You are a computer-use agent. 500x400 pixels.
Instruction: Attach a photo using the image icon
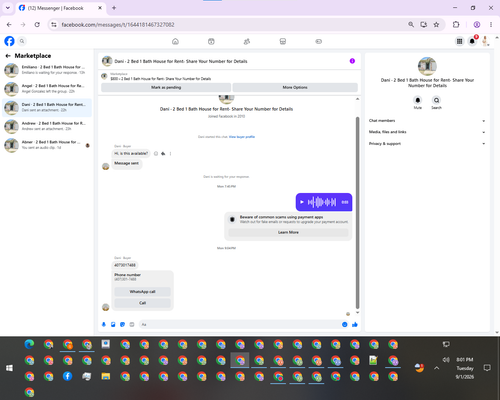(x=113, y=324)
